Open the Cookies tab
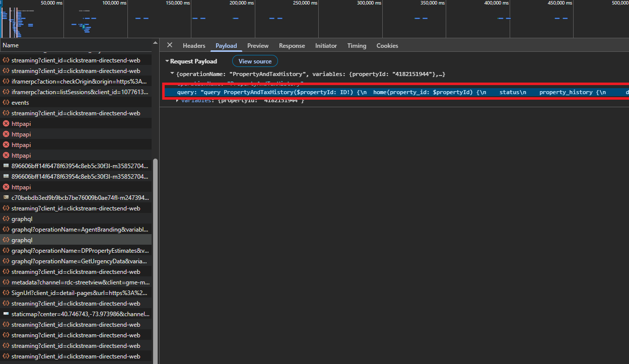 (x=387, y=46)
